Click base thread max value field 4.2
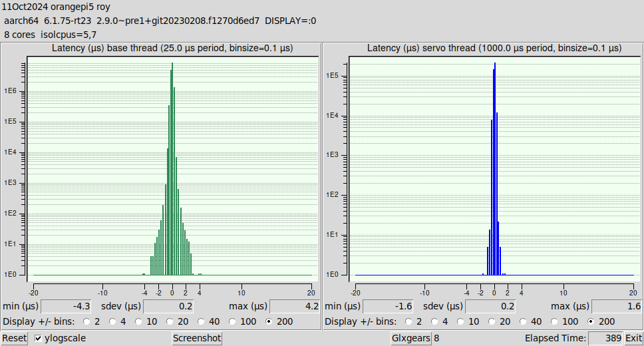Image resolution: width=644 pixels, height=346 pixels. pyautogui.click(x=295, y=306)
